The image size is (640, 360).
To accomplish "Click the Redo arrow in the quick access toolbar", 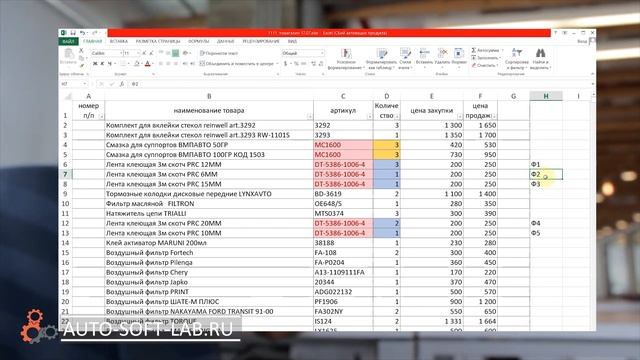I will tap(94, 33).
